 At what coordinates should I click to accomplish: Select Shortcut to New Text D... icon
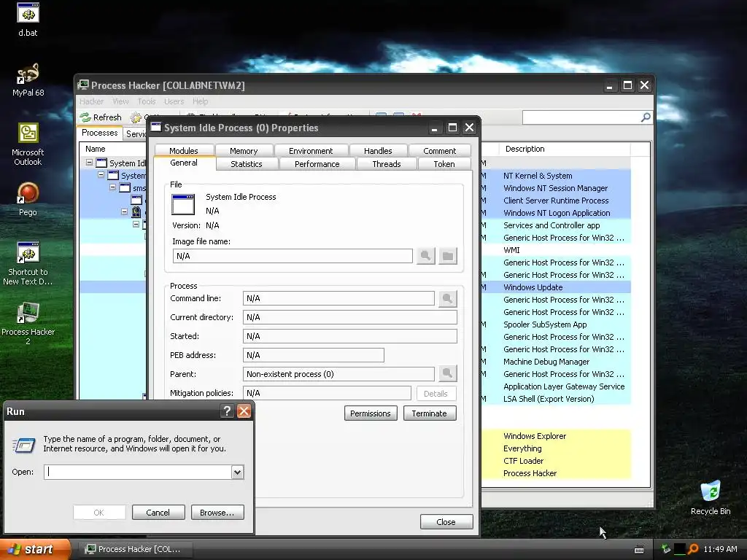pyautogui.click(x=28, y=264)
